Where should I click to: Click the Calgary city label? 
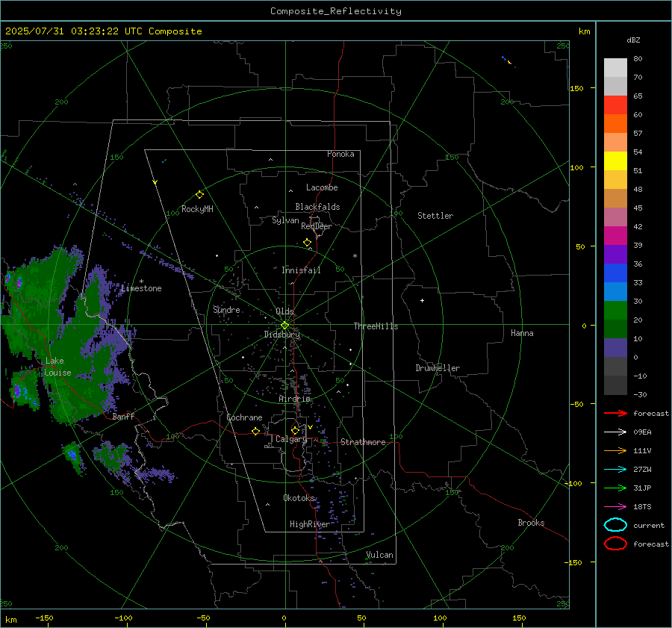(x=291, y=439)
